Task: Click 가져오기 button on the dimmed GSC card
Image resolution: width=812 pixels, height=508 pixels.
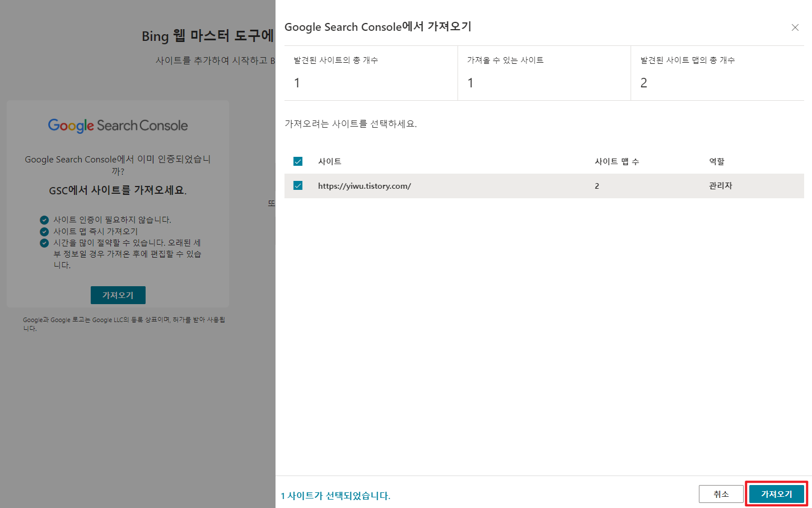Action: click(x=118, y=295)
